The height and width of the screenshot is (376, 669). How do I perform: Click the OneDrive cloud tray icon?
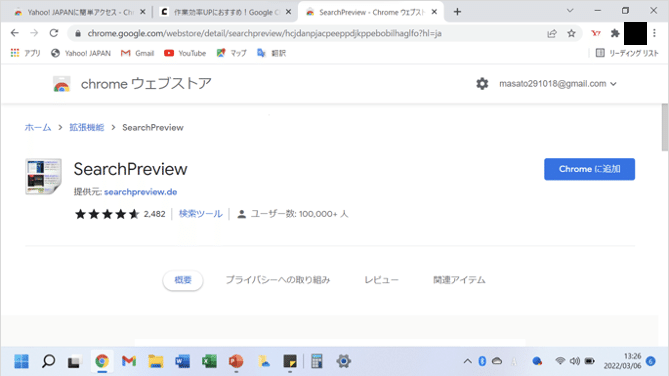(x=497, y=361)
